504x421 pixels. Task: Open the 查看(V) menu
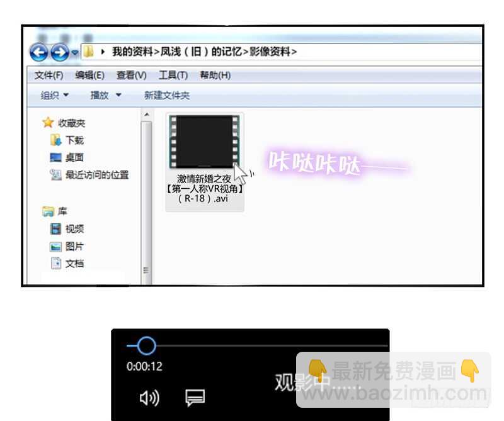(x=131, y=75)
